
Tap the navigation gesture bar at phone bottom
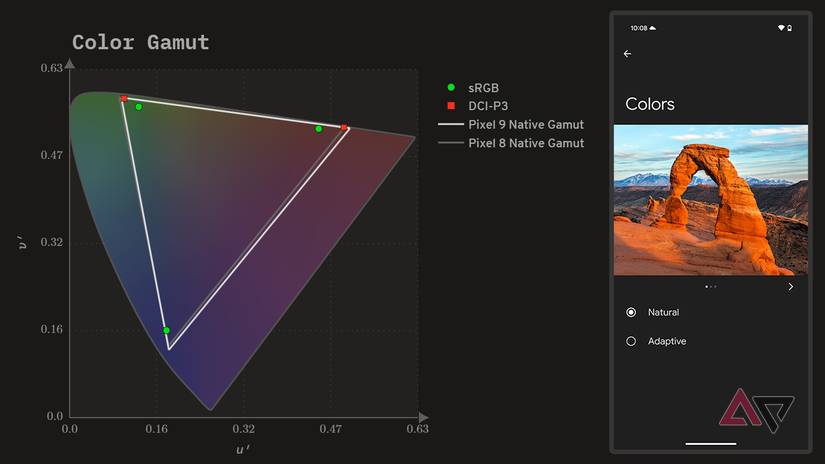710,443
